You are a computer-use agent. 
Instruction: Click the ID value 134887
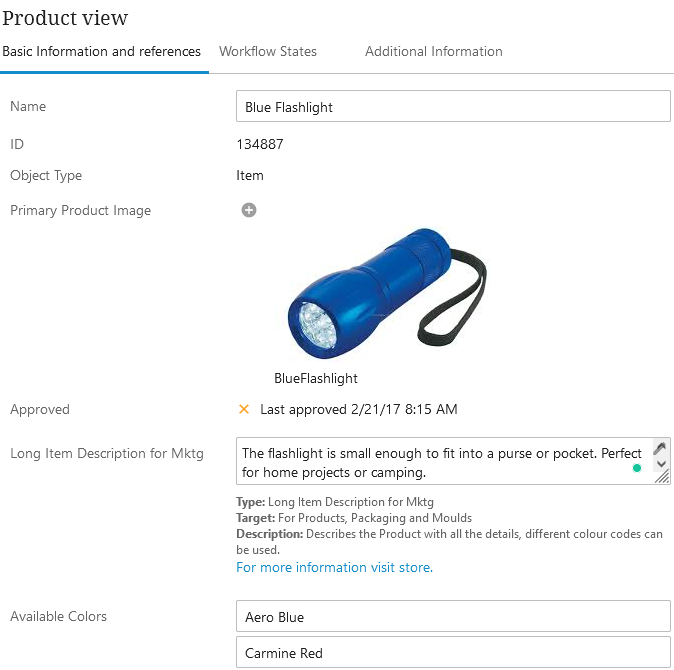click(x=260, y=144)
